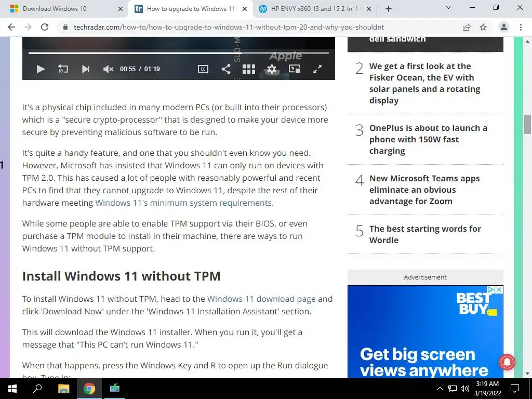Read the Fisker Ocean EV article

pyautogui.click(x=425, y=83)
